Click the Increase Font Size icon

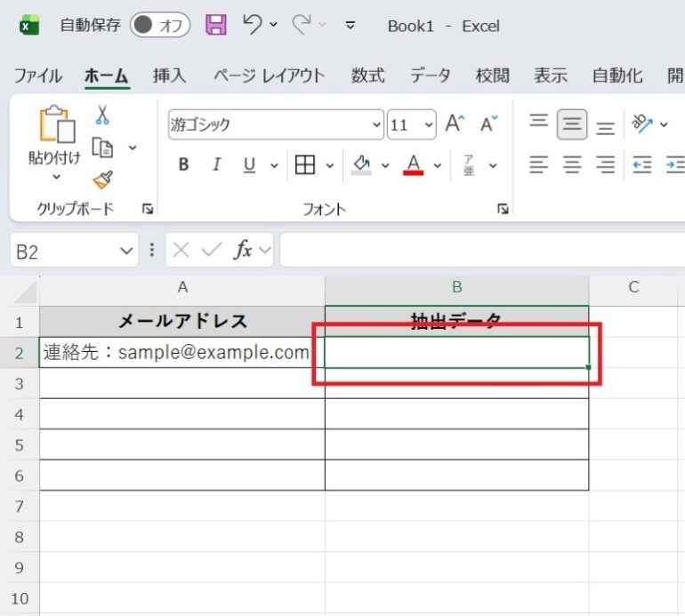click(455, 124)
